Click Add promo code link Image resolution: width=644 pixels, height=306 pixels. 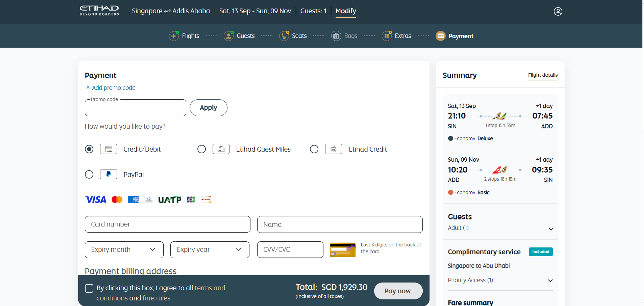click(114, 88)
